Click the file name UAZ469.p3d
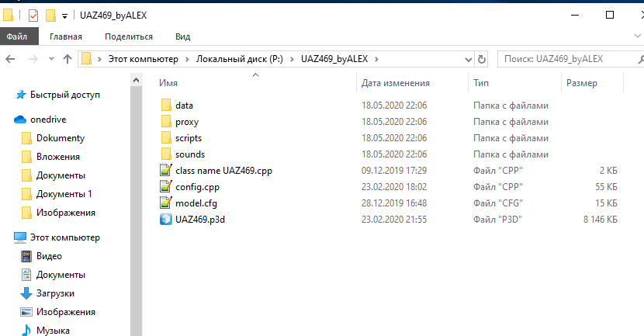The width and height of the screenshot is (644, 336). pos(200,220)
